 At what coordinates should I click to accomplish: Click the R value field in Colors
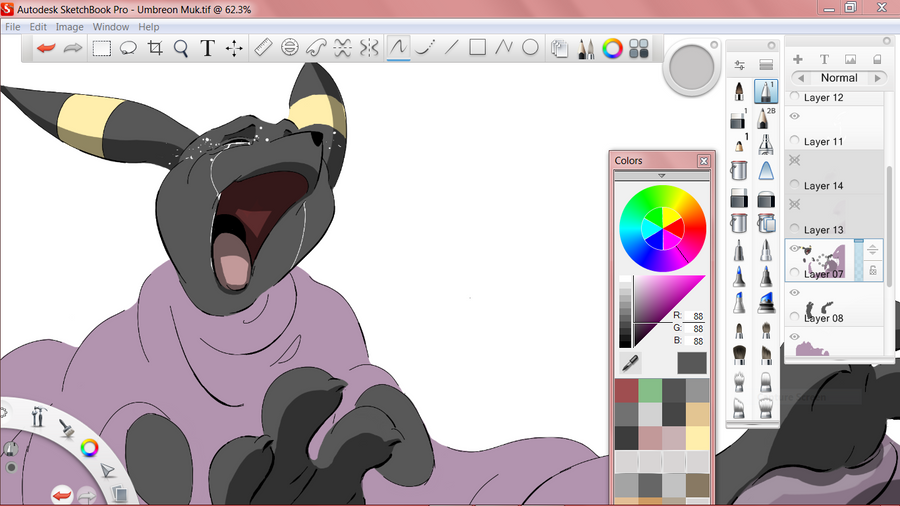point(695,316)
